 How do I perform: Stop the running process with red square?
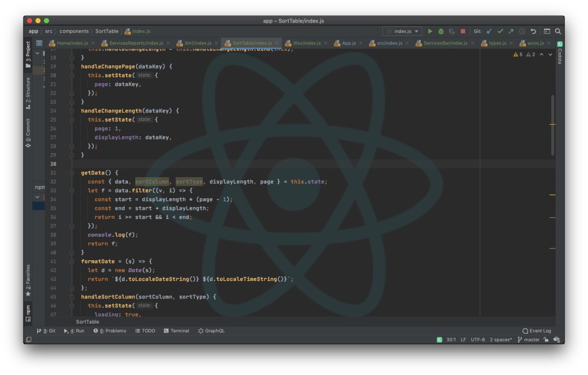coord(463,31)
